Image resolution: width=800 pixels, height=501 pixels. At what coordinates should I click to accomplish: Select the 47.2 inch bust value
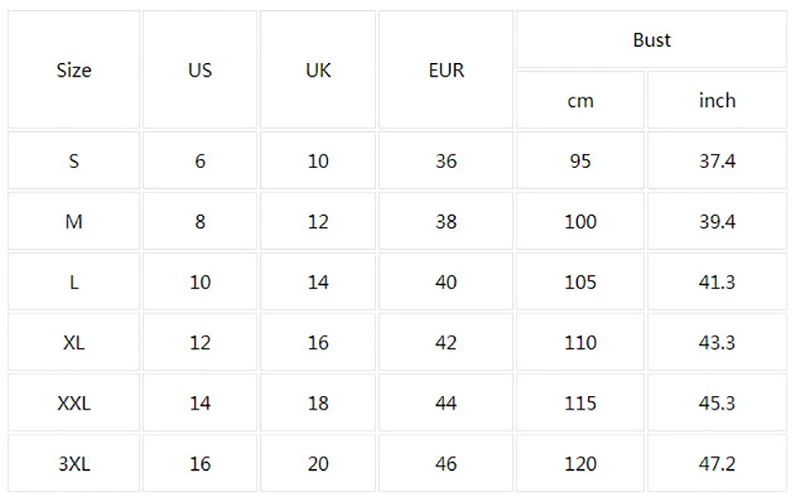click(x=717, y=464)
